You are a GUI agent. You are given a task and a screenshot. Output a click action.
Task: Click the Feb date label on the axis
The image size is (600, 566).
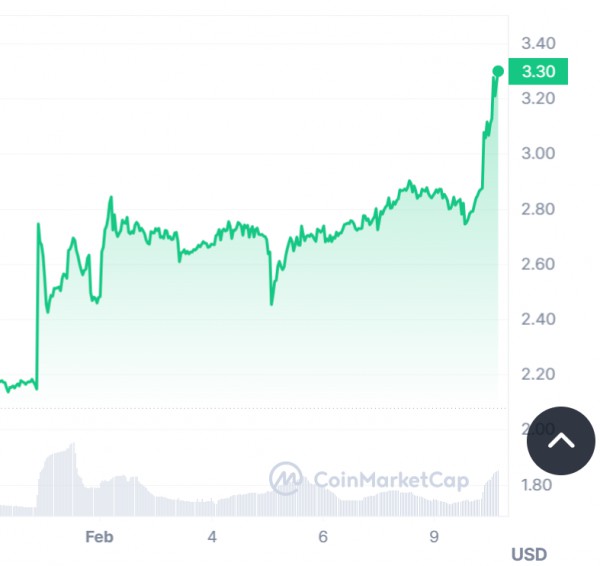pos(99,537)
